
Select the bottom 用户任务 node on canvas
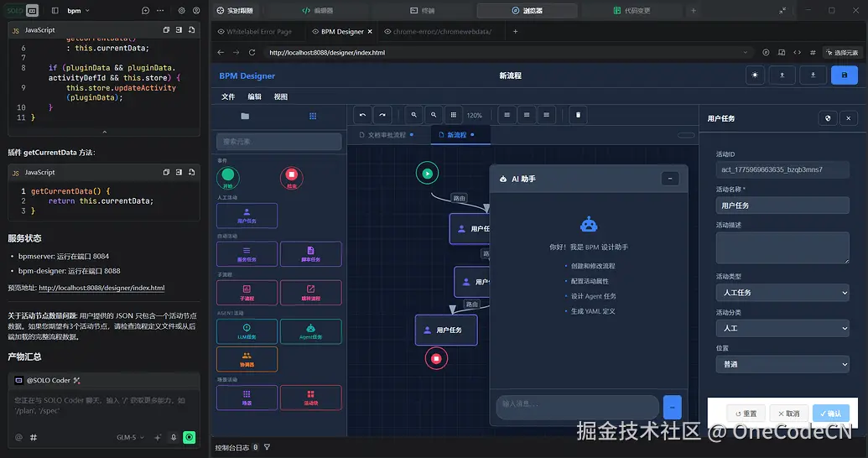click(446, 330)
